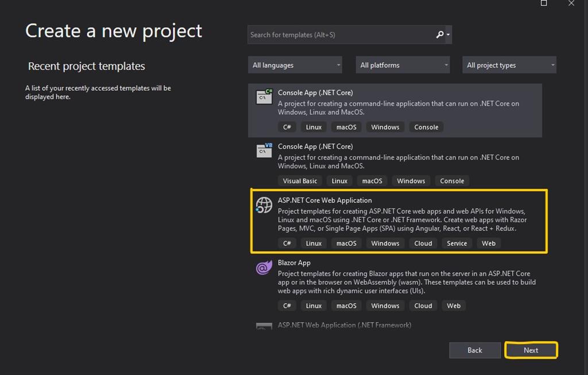Image resolution: width=588 pixels, height=375 pixels.
Task: Click the Windows tag on the C# Console App
Action: pos(385,126)
